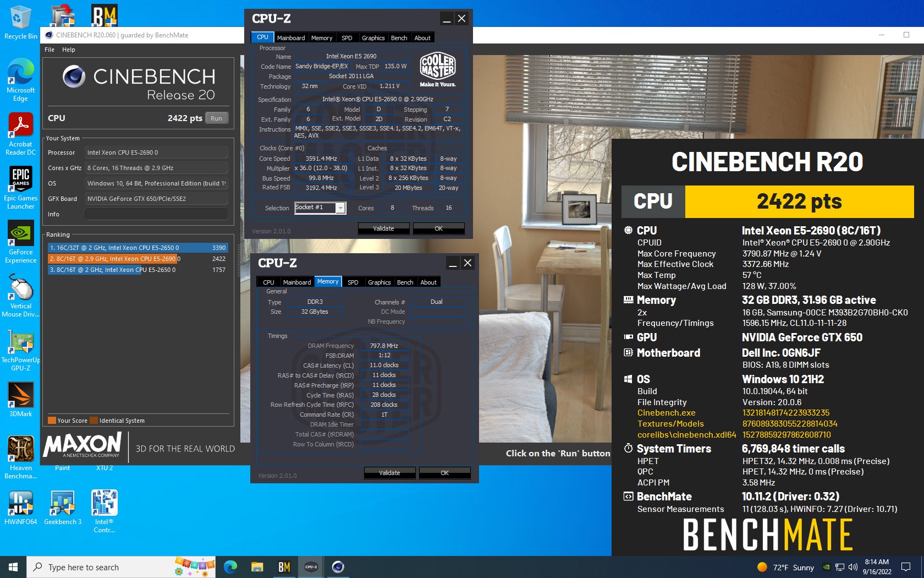Open BenchMate desktop icon at top
This screenshot has height=578, width=924.
tap(104, 16)
